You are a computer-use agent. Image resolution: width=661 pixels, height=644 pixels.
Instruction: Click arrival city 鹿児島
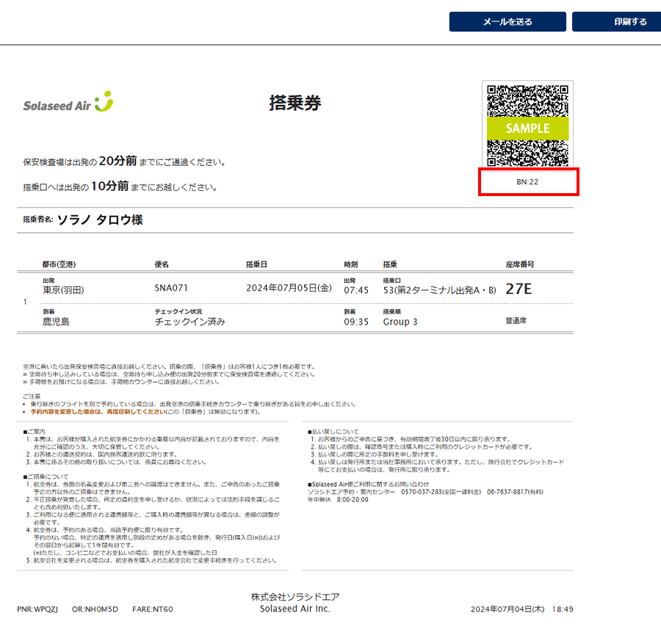pos(56,322)
